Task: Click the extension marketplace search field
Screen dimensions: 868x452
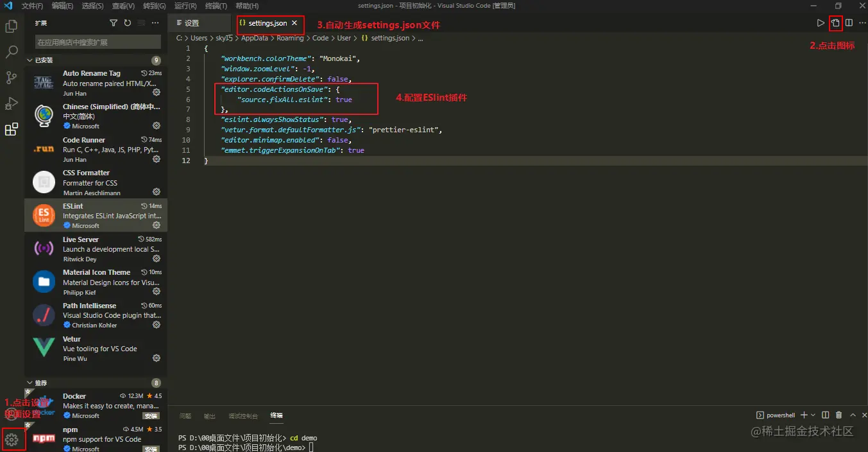Action: coord(98,42)
